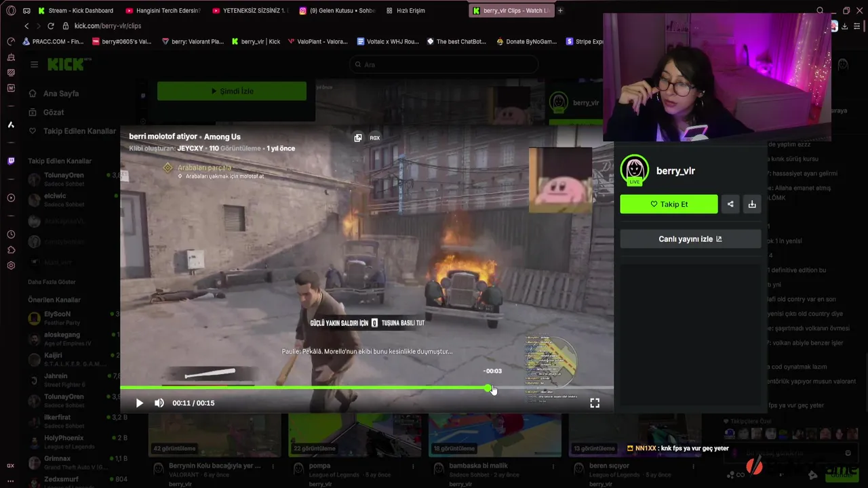Open extensions cube icon in Opera sidebar
This screenshot has width=868, height=488.
pyautogui.click(x=11, y=250)
